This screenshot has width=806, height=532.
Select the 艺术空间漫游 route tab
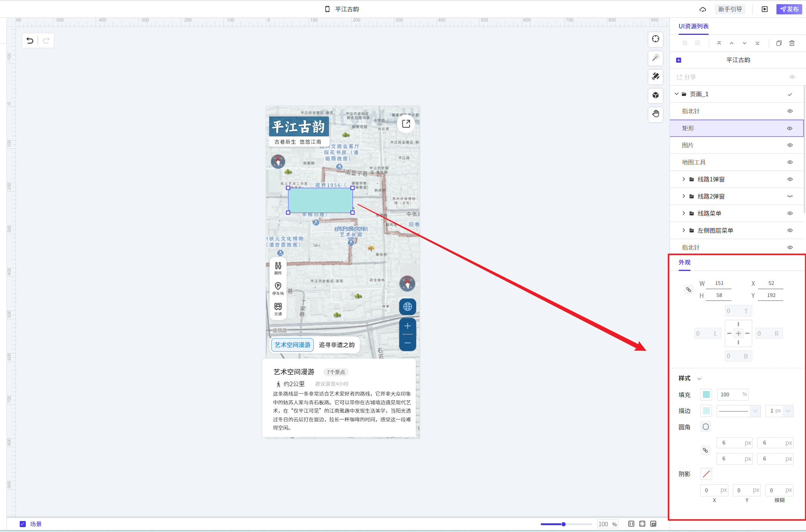pos(293,345)
